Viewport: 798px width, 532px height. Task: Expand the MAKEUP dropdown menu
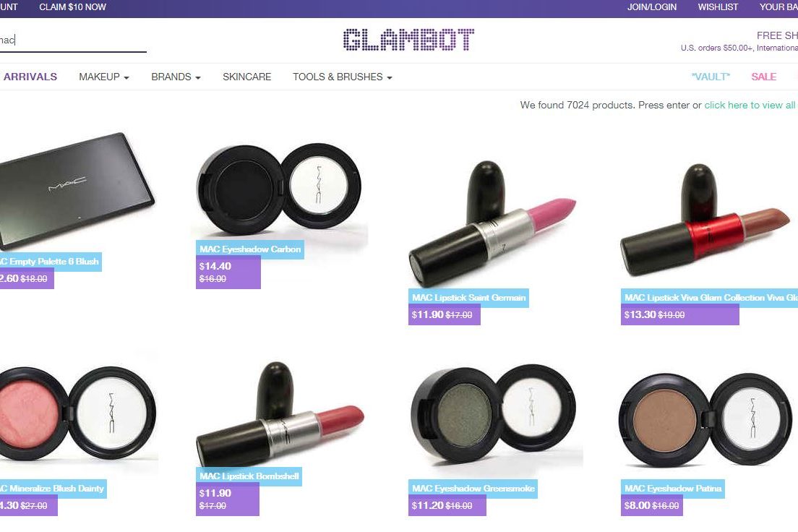tap(104, 77)
